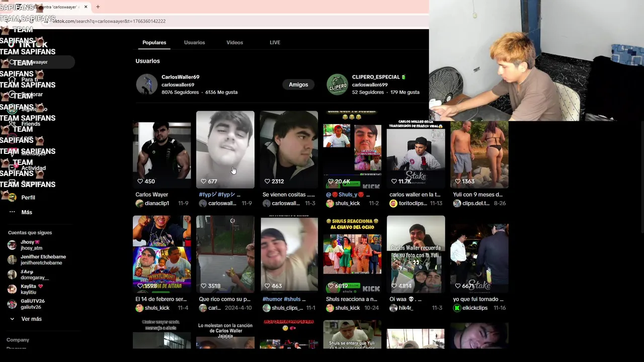This screenshot has width=644, height=362.
Task: Open 'Lo molestan con la canción' thumbnail
Action: (225, 334)
